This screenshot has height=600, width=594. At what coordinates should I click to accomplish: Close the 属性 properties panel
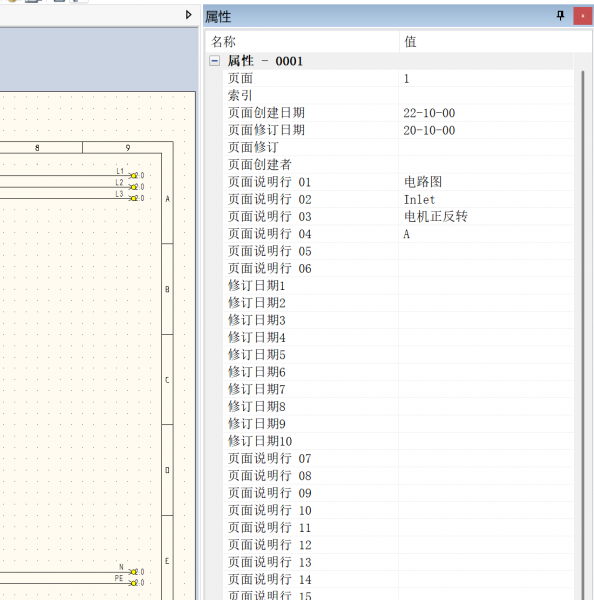click(583, 16)
